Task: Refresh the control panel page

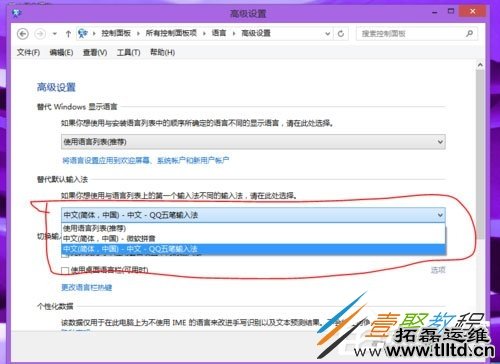Action: tap(341, 34)
